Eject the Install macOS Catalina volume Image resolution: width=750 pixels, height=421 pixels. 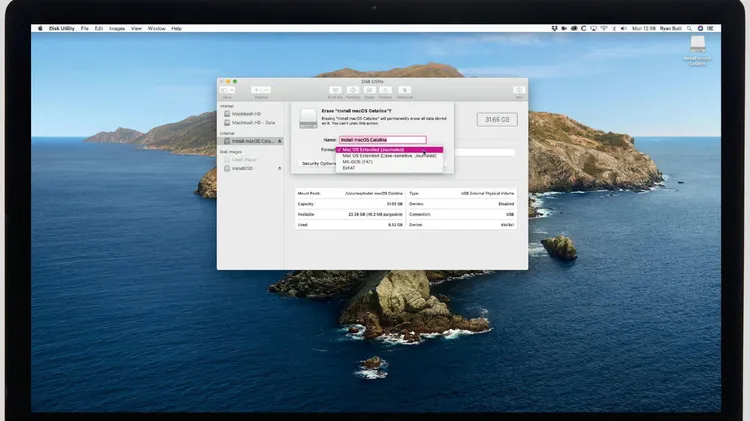pos(279,141)
